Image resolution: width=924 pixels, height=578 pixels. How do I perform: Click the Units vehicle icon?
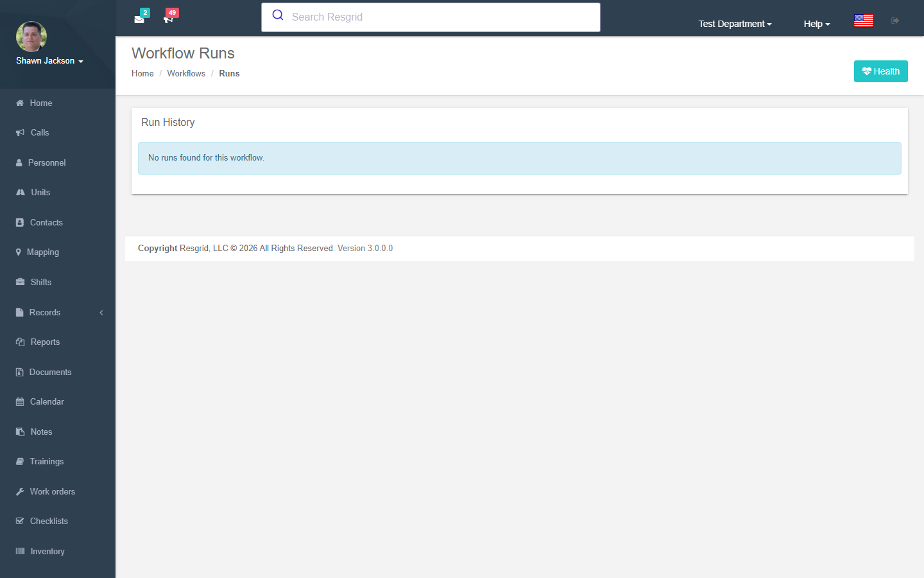tap(21, 193)
